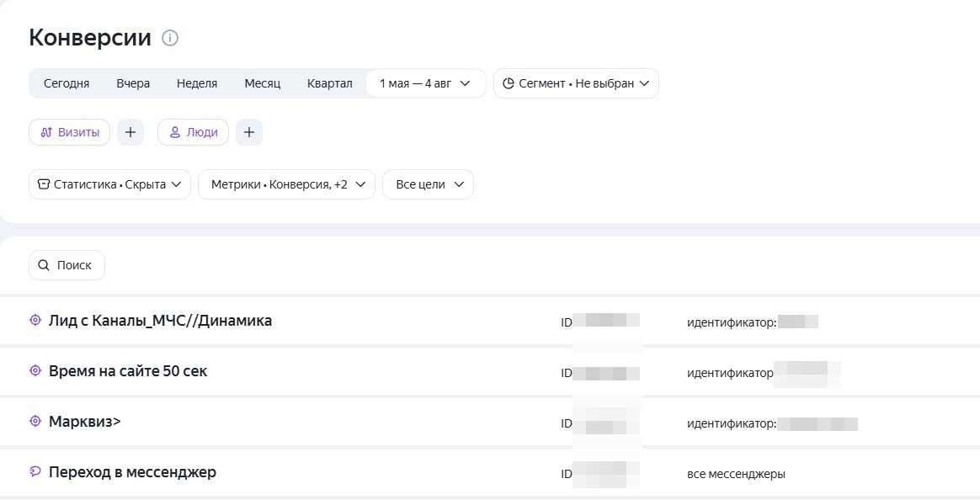
Task: Switch to the Месяц period
Action: pyautogui.click(x=263, y=83)
